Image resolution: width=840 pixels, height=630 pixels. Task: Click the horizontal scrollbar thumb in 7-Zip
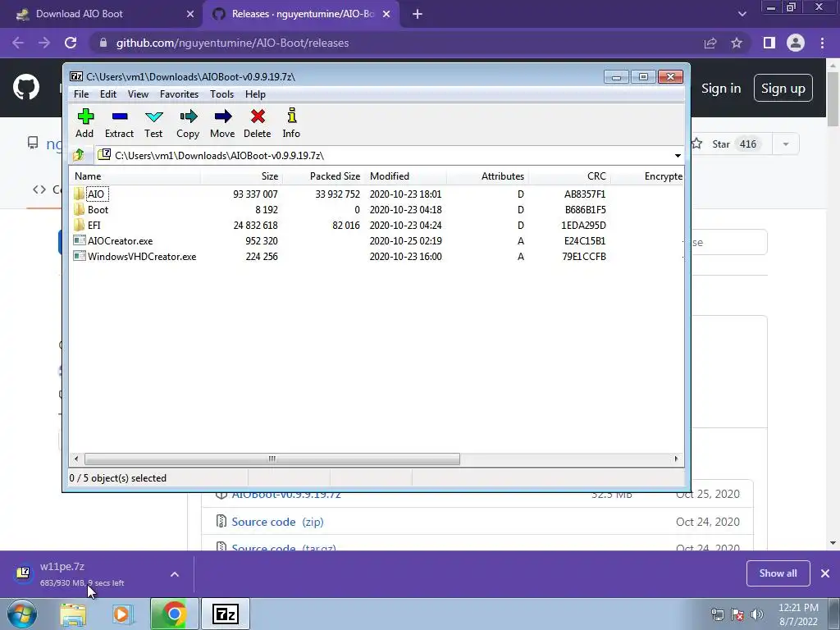272,459
